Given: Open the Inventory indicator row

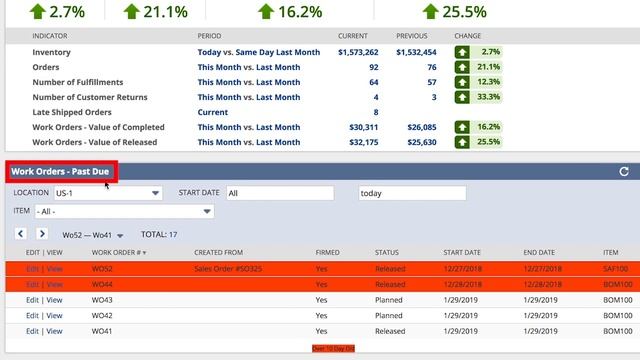Looking at the screenshot, I should pos(51,52).
